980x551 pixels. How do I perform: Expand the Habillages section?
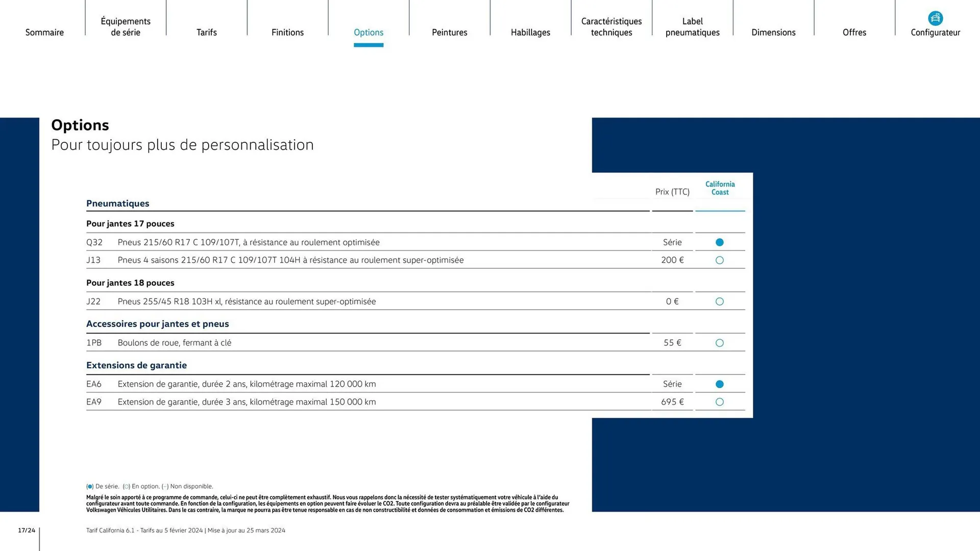(530, 32)
